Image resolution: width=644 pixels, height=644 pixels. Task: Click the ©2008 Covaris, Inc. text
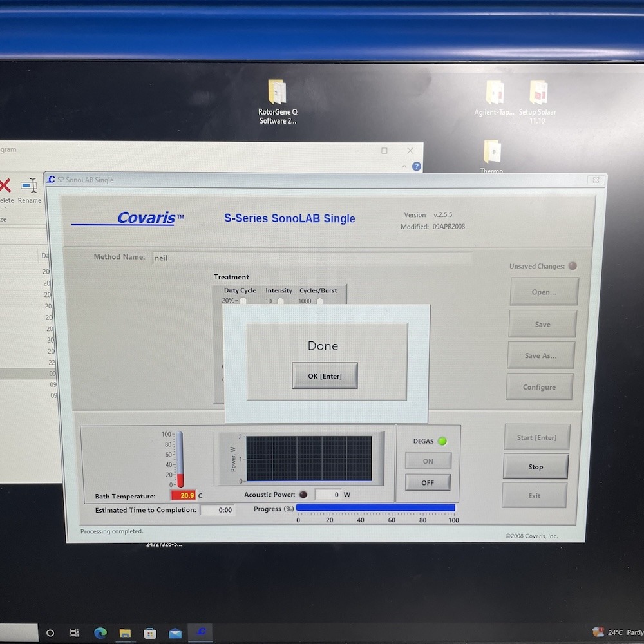point(531,536)
